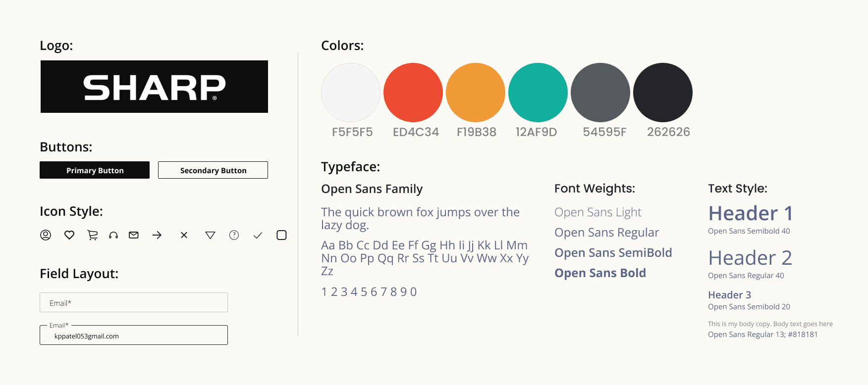Click the SHARP logo image
This screenshot has height=385, width=868.
tap(154, 87)
